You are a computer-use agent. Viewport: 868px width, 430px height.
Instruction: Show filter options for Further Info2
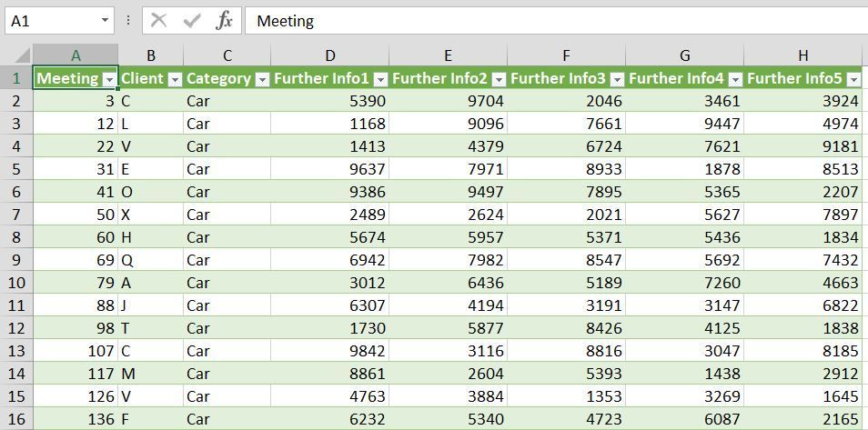[499, 79]
